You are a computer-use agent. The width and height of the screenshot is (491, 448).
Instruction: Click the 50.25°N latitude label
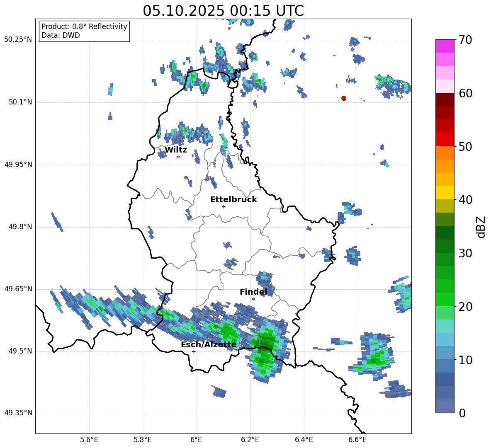[x=18, y=40]
